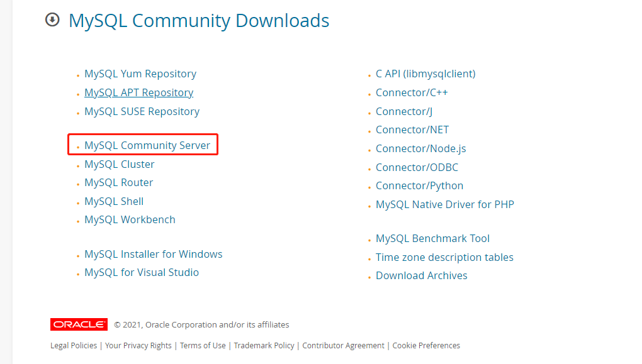Open Download Archives link

[421, 275]
